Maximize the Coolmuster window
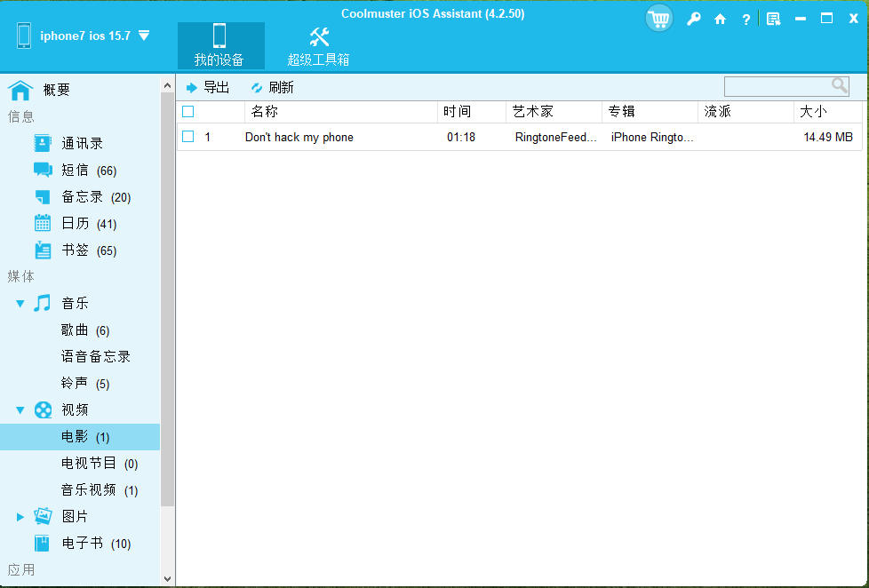Image resolution: width=869 pixels, height=588 pixels. click(827, 19)
